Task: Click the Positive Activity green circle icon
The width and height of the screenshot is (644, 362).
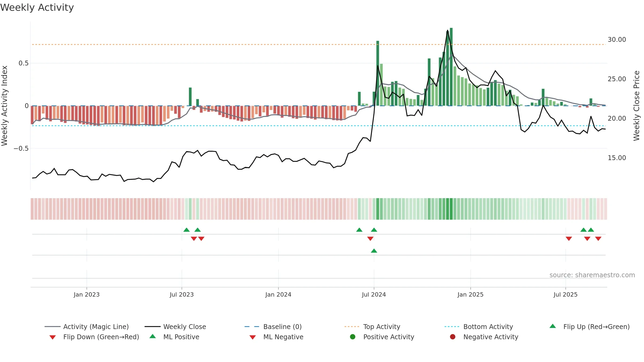Action: 353,337
